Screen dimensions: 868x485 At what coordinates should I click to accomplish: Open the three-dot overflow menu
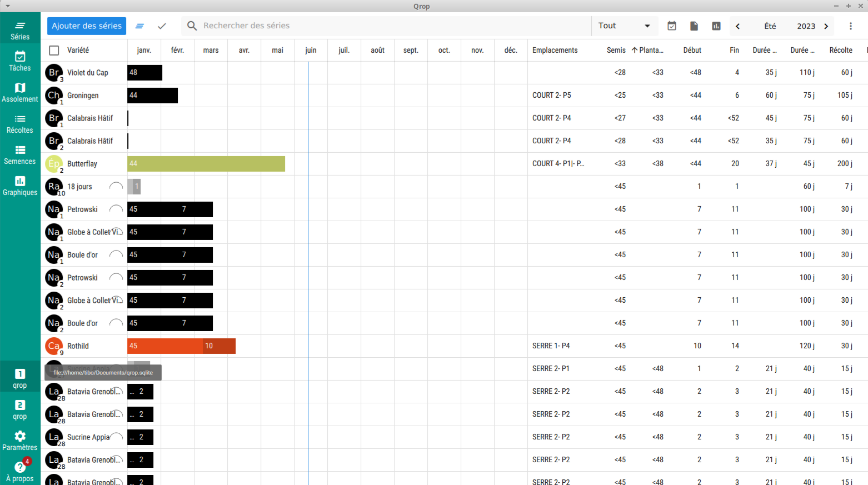click(851, 26)
